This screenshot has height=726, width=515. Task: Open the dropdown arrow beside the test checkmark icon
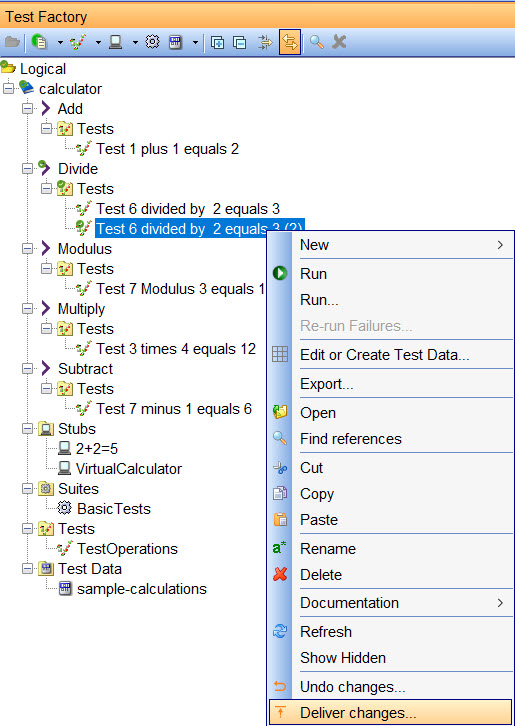[98, 43]
